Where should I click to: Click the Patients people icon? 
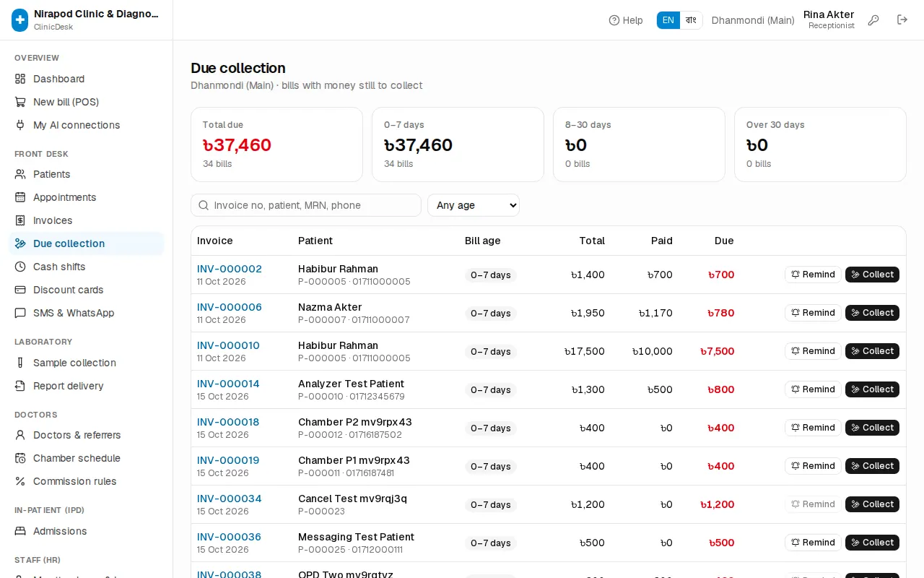pyautogui.click(x=20, y=174)
